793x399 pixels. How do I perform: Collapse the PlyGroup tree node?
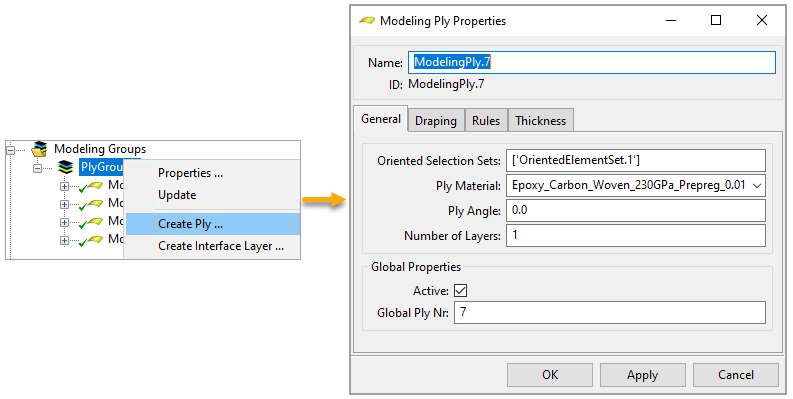37,168
